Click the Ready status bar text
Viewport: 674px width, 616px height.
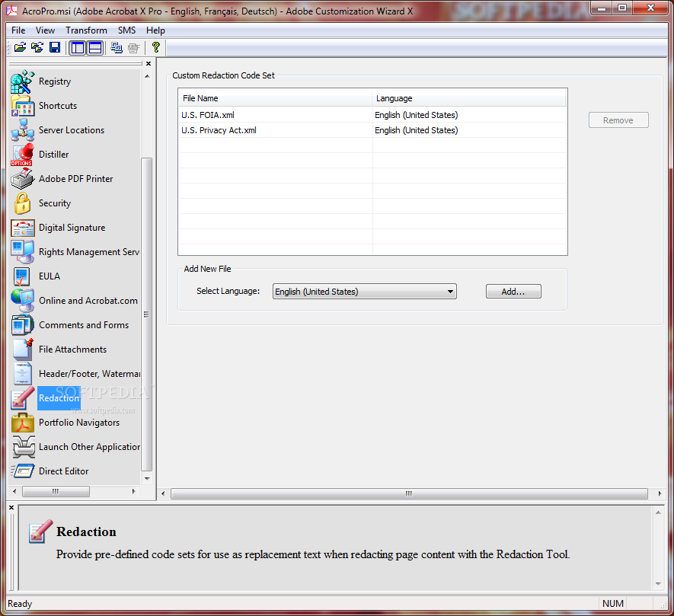pyautogui.click(x=20, y=604)
